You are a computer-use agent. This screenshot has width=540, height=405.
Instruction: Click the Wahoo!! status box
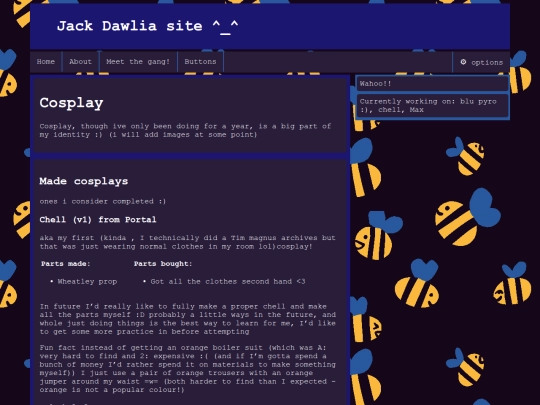[x=432, y=84]
